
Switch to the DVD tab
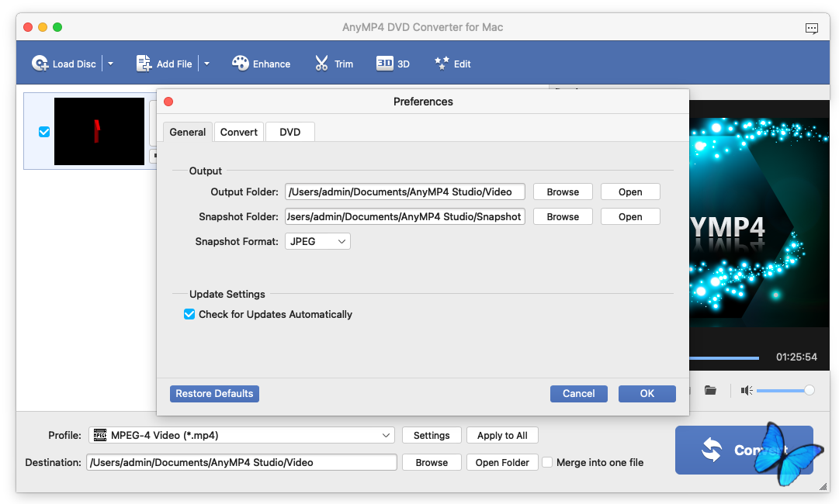tap(289, 132)
